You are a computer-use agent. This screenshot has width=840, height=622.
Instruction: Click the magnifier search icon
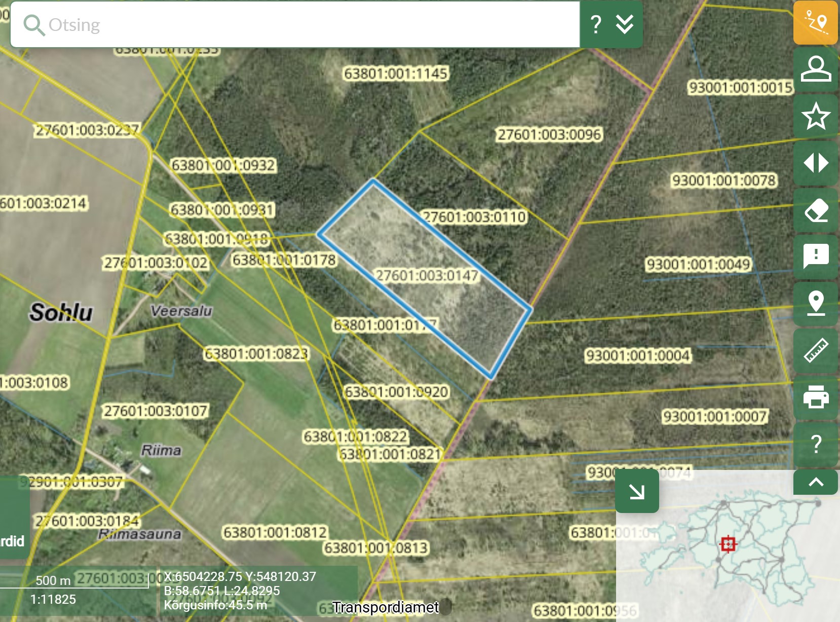point(34,24)
